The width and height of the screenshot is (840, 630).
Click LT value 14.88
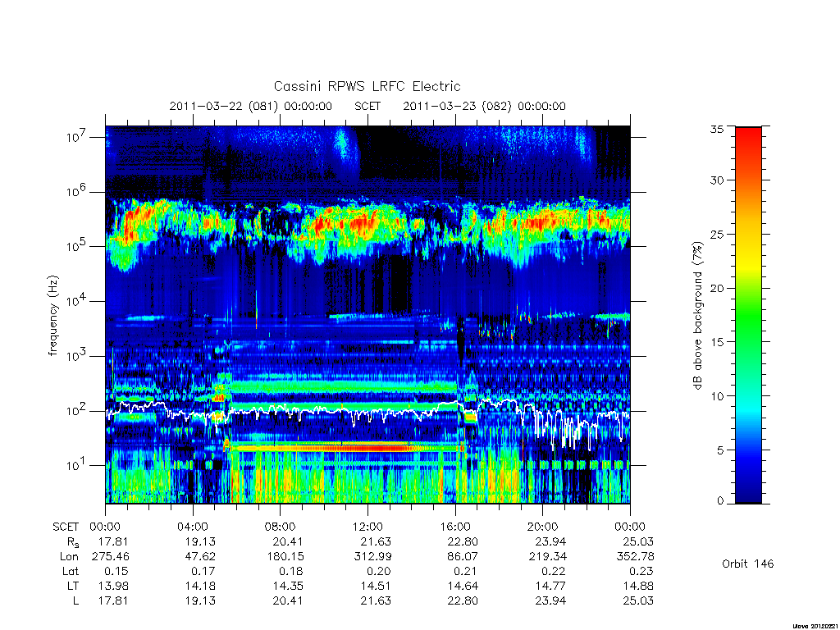638,586
